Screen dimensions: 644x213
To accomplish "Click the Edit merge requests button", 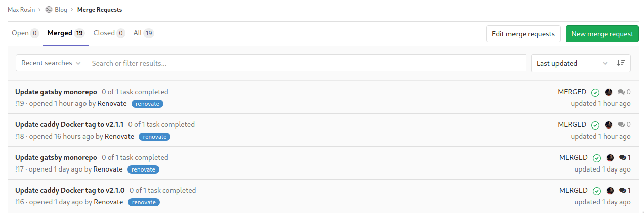I will coord(523,34).
